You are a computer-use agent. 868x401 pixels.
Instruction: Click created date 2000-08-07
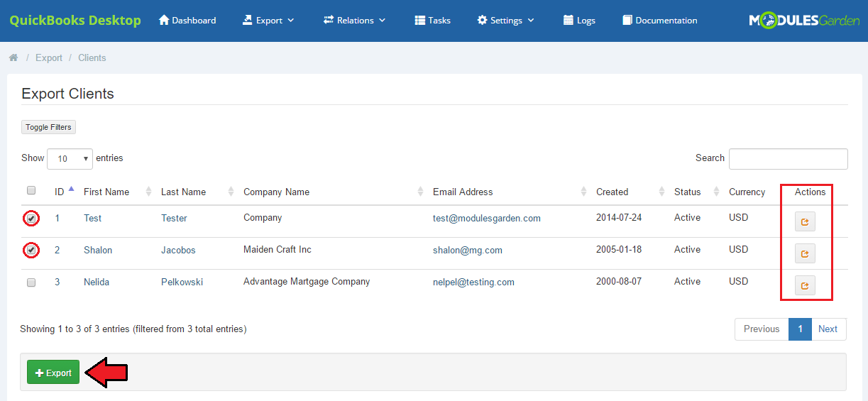coord(619,281)
